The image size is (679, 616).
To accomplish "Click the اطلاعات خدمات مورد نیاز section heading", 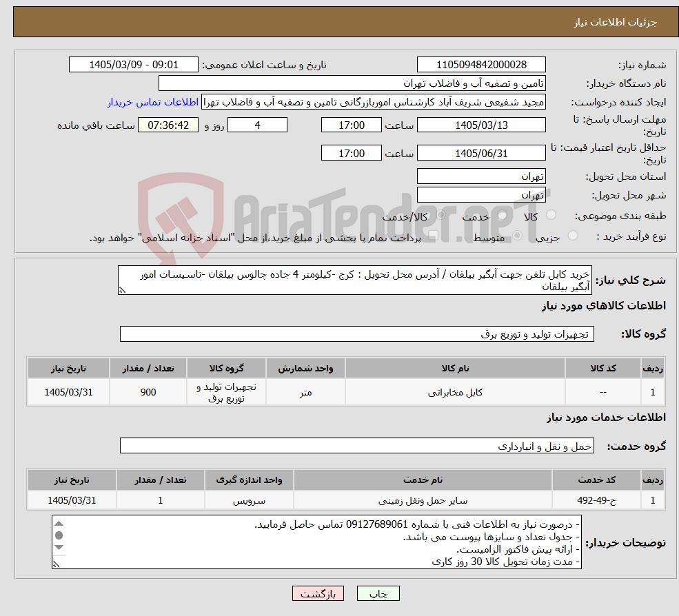I will pyautogui.click(x=606, y=418).
